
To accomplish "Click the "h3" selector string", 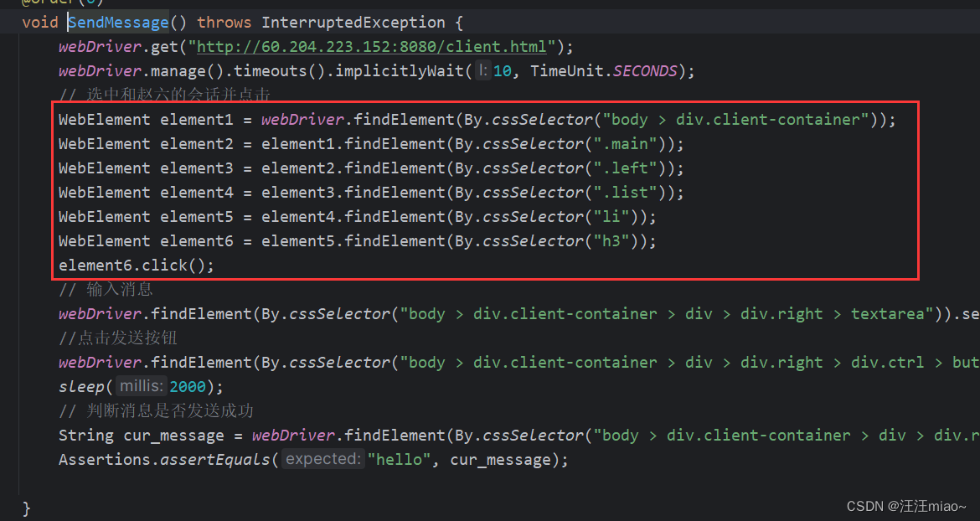I will pos(611,241).
